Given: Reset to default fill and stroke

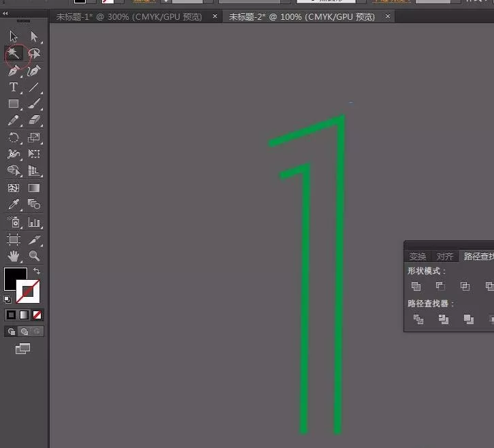Looking at the screenshot, I should (7, 299).
